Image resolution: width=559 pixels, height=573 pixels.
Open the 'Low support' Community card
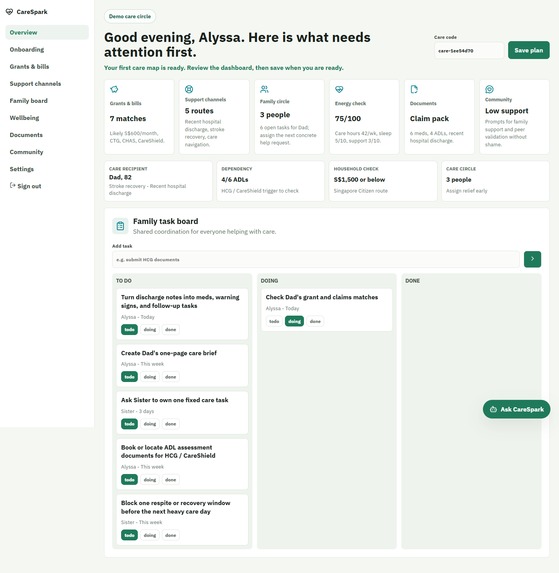point(514,117)
